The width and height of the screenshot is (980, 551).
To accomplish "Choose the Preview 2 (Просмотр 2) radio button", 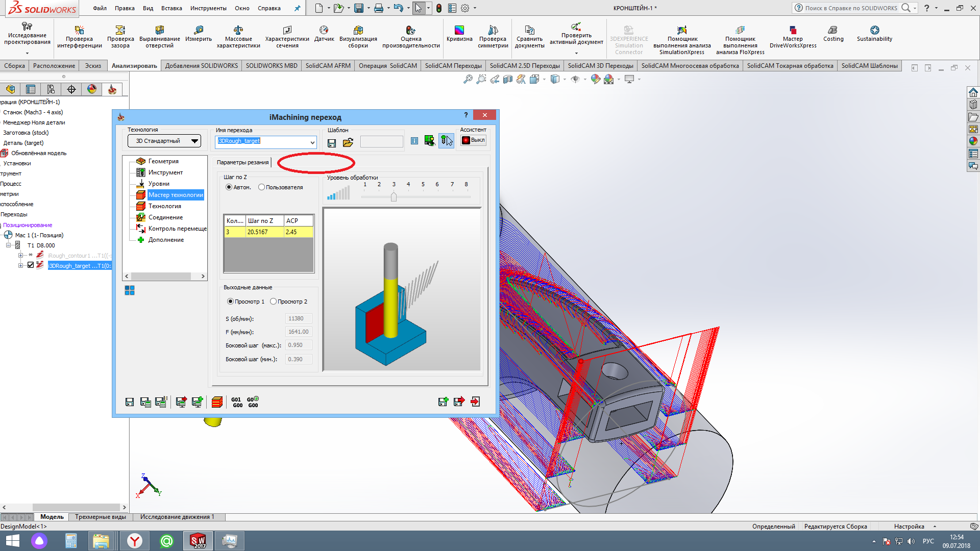I will tap(274, 302).
